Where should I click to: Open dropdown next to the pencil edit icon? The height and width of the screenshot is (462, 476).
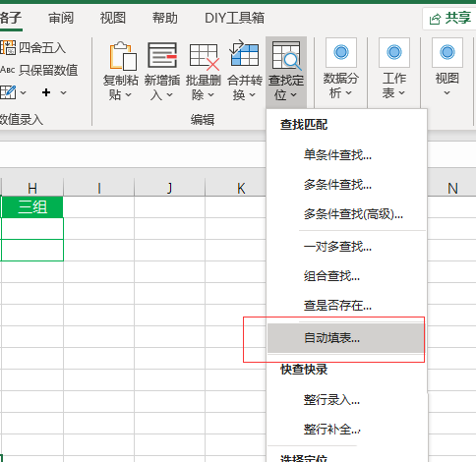(x=23, y=93)
